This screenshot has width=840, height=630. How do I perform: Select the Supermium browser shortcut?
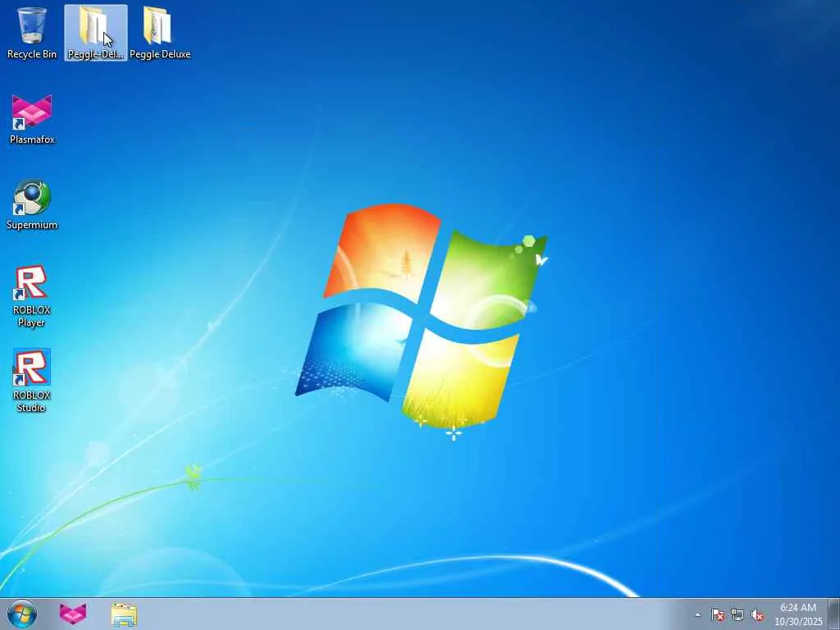tap(32, 204)
